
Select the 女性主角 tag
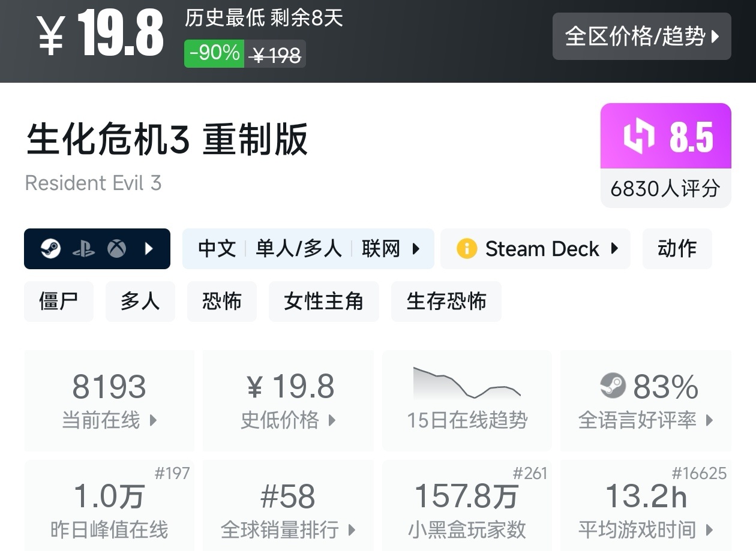tap(324, 302)
